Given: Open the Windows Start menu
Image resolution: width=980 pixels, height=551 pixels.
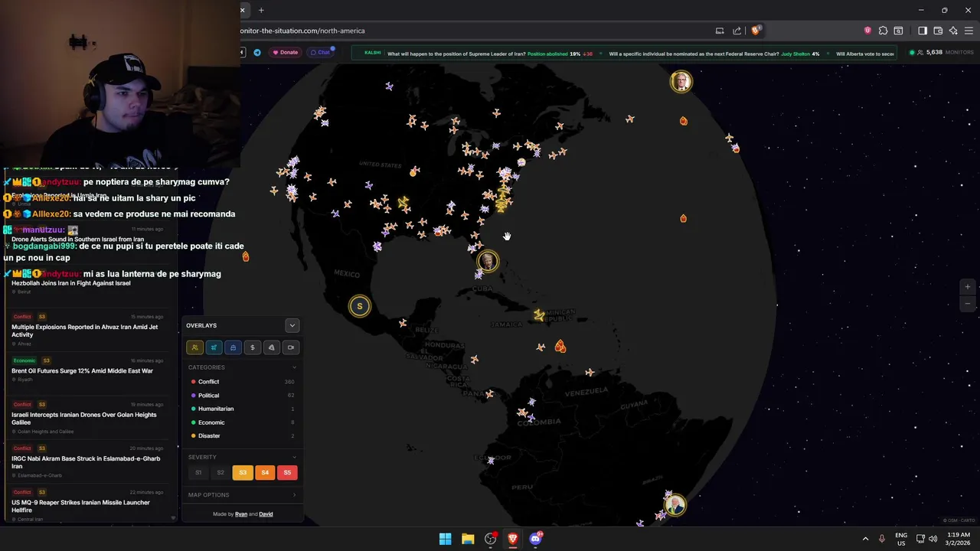Looking at the screenshot, I should pos(445,539).
